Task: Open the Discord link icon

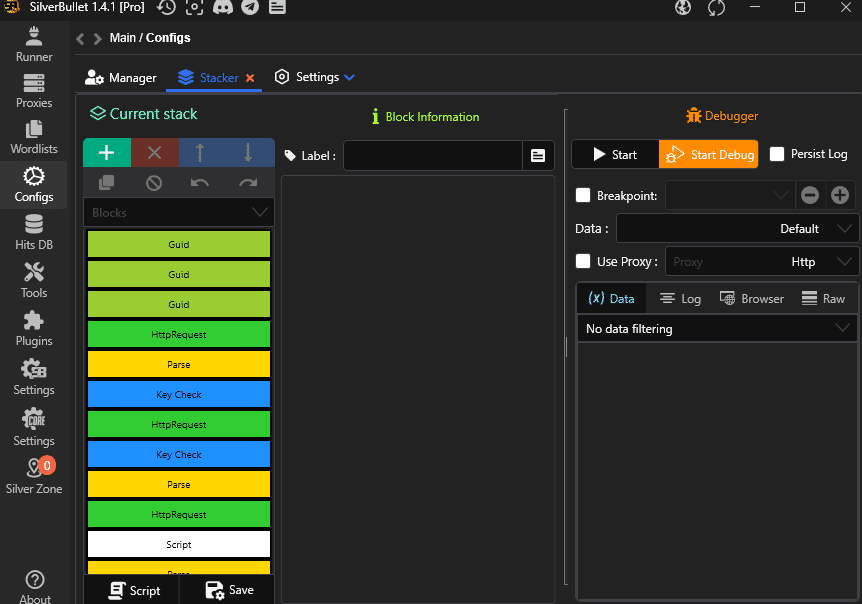Action: [x=223, y=7]
